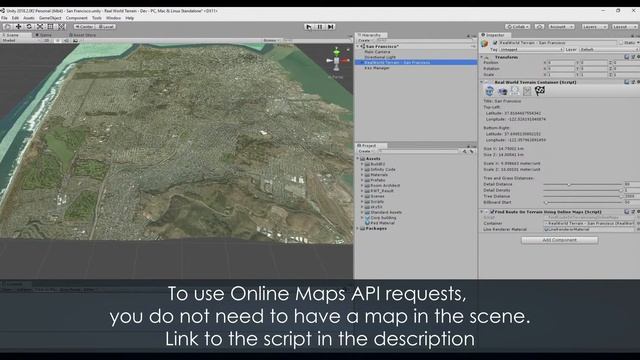Switch to the Asset Store tab
This screenshot has width=640, height=360.
point(83,35)
